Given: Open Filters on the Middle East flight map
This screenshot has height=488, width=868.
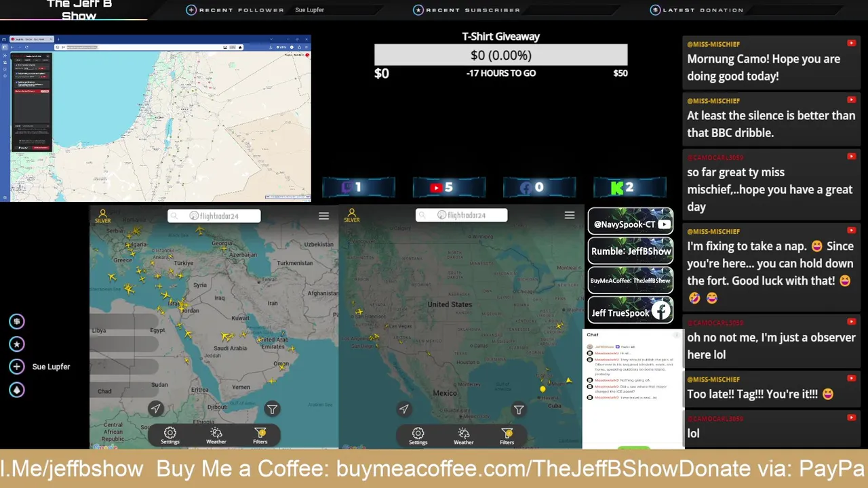Looking at the screenshot, I should [260, 435].
